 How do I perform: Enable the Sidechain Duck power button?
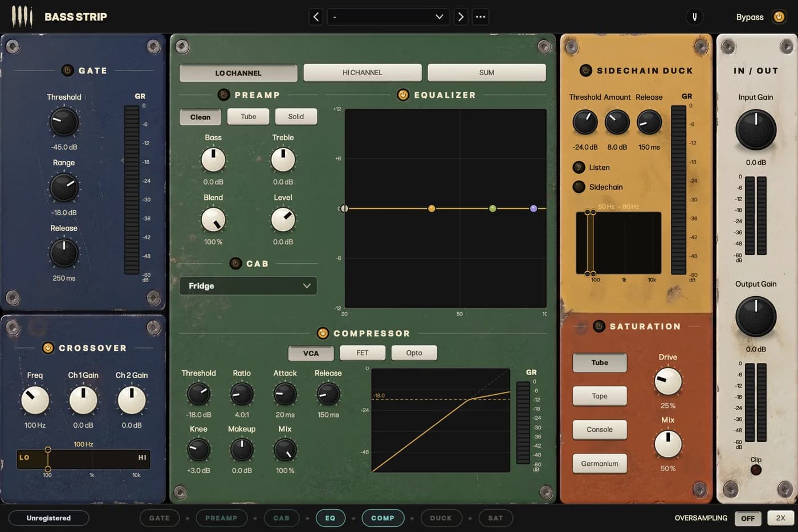point(585,71)
